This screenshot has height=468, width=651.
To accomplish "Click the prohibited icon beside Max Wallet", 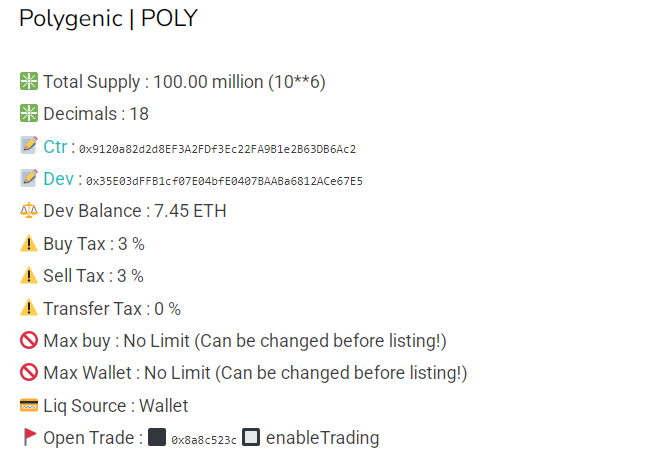I will tap(28, 373).
